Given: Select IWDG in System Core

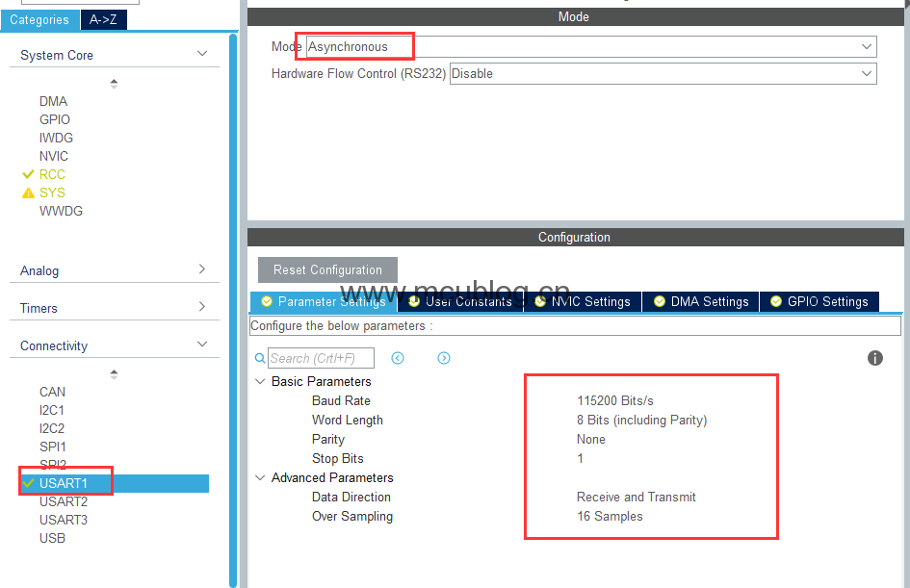Looking at the screenshot, I should coord(56,138).
